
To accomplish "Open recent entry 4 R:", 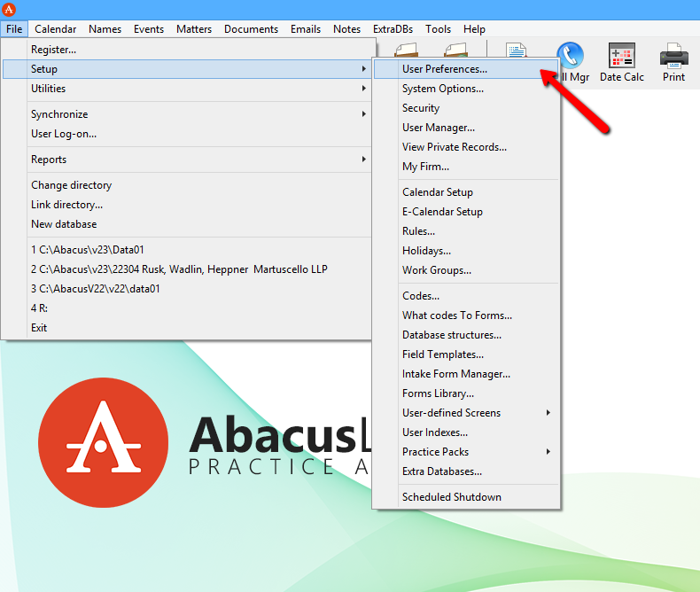I will click(x=188, y=308).
